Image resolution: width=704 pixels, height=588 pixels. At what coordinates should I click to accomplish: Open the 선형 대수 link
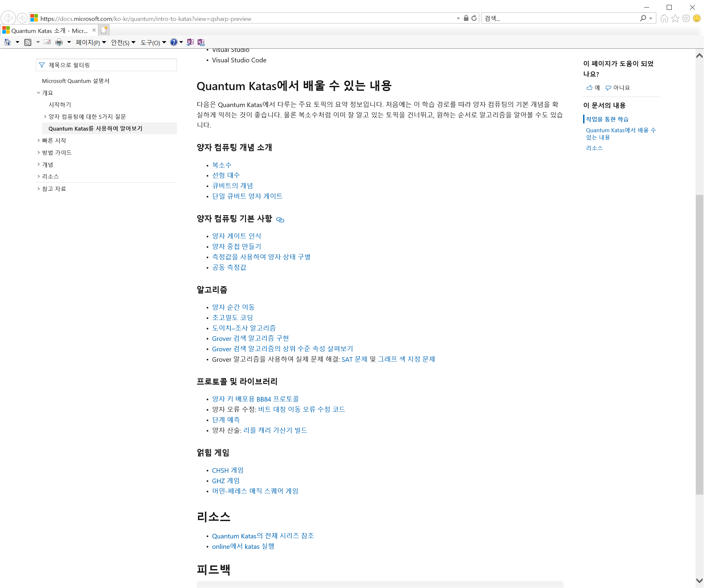coord(226,175)
